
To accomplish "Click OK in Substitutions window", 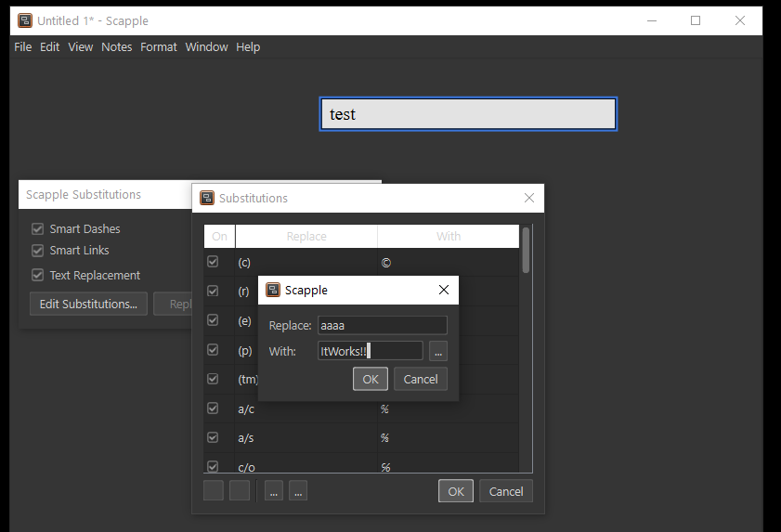I will tap(456, 491).
